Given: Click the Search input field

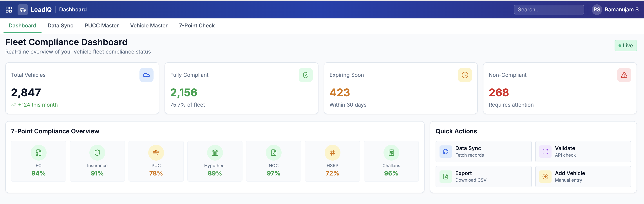Looking at the screenshot, I should click(x=549, y=9).
